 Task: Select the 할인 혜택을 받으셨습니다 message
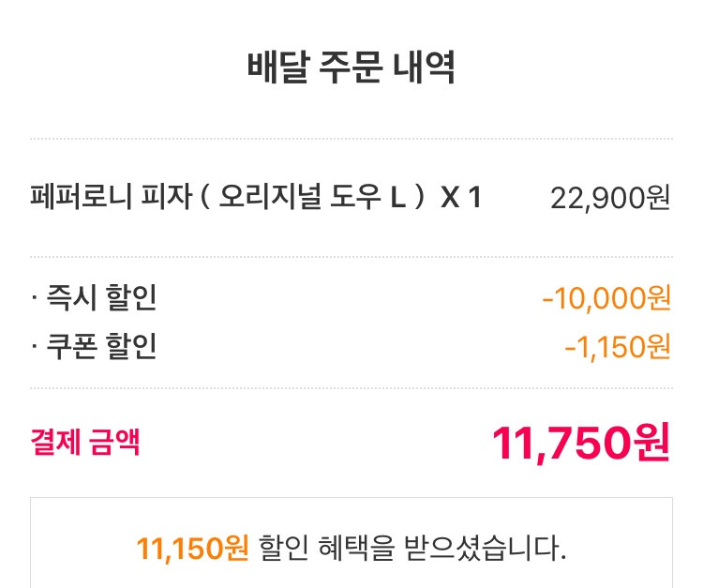412,548
